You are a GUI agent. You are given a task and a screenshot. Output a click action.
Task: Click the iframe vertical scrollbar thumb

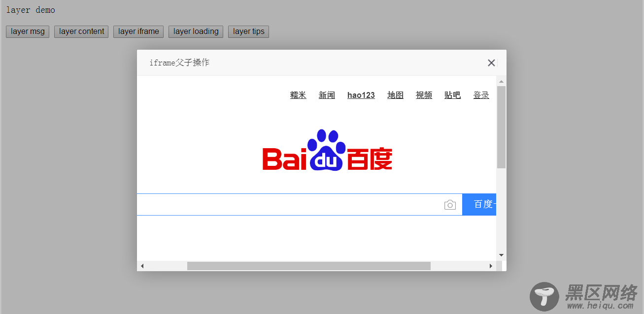(x=501, y=127)
